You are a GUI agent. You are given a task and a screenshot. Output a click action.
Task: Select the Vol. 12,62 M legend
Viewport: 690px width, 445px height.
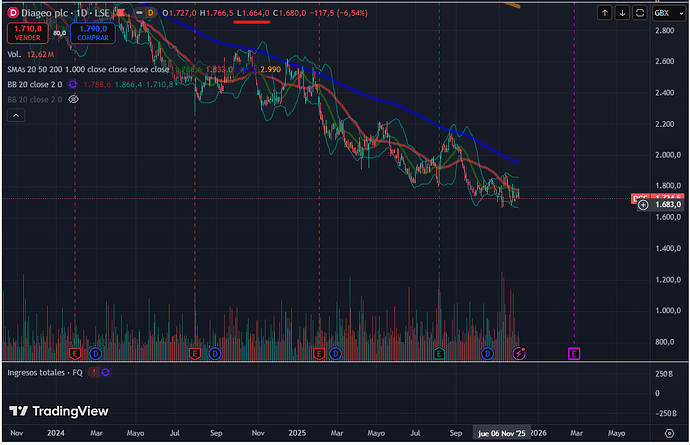[31, 54]
